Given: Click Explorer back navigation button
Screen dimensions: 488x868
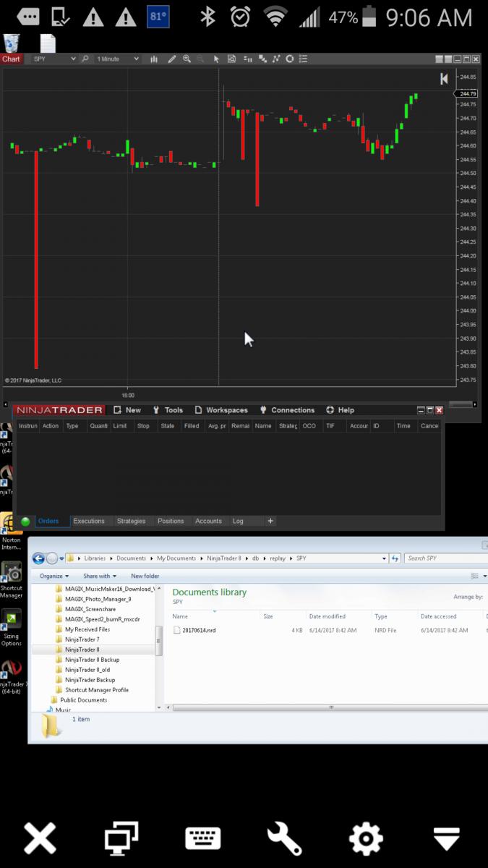Looking at the screenshot, I should (38, 558).
